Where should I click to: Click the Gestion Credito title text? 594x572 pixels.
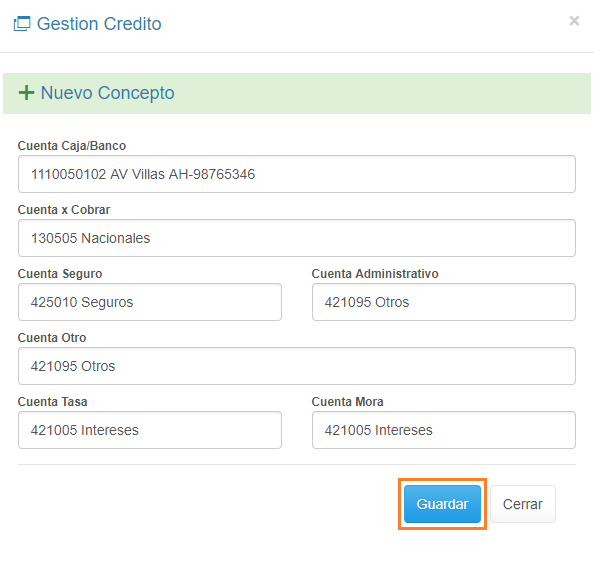click(99, 24)
